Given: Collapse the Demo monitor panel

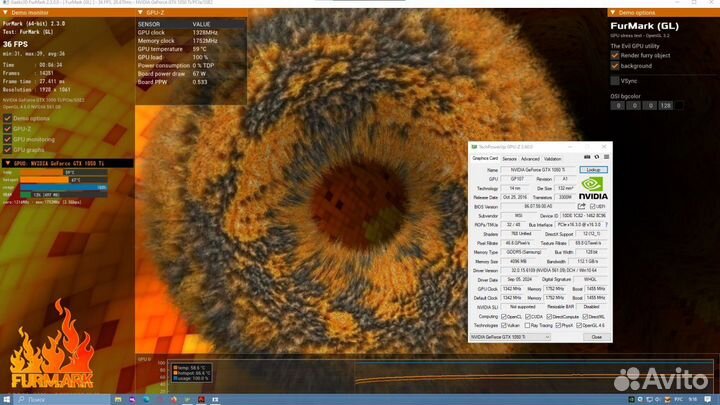Looking at the screenshot, I should 6,13.
